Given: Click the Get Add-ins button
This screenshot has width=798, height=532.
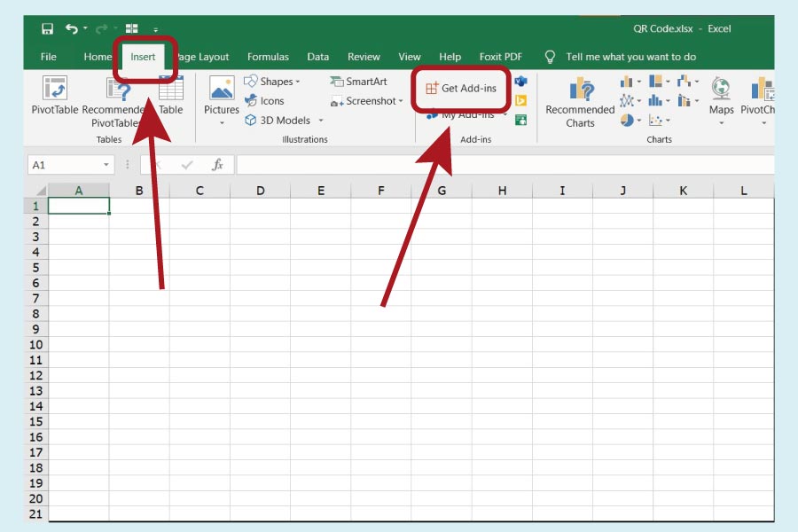Looking at the screenshot, I should [461, 88].
